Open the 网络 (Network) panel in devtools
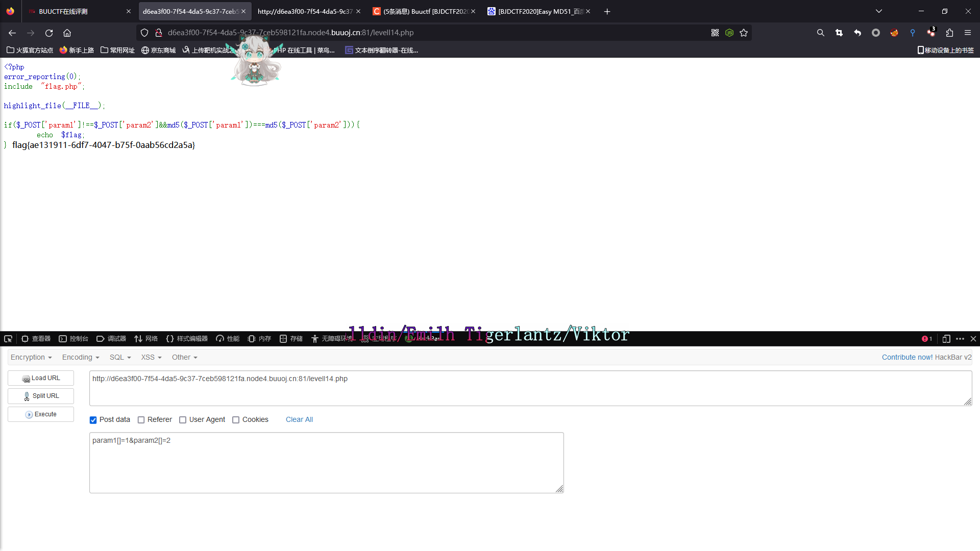This screenshot has height=551, width=980. (145, 338)
